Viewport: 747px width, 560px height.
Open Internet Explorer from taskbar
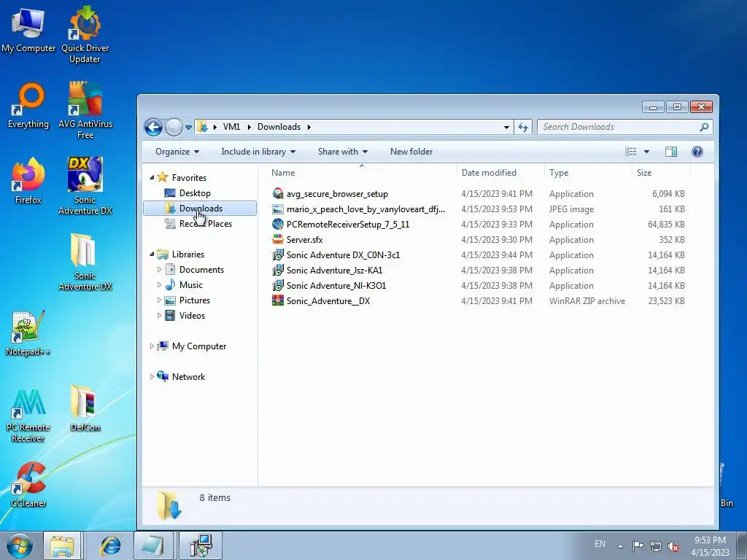tap(110, 545)
